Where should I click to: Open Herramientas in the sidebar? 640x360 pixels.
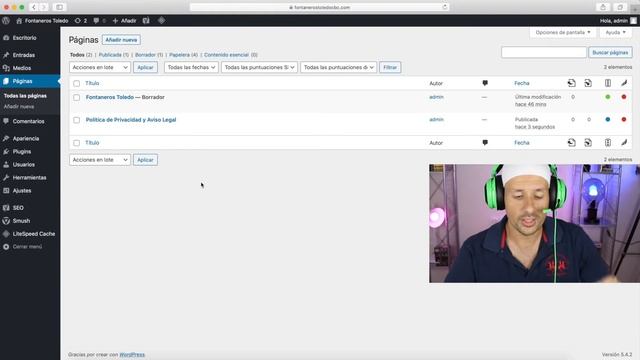30,177
